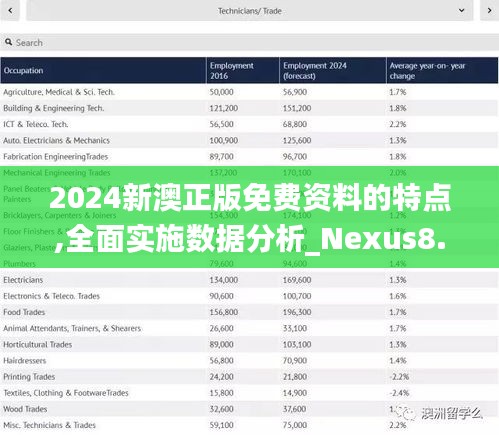The width and height of the screenshot is (499, 435).
Task: Click the -2.4% change value
Action: 399,393
